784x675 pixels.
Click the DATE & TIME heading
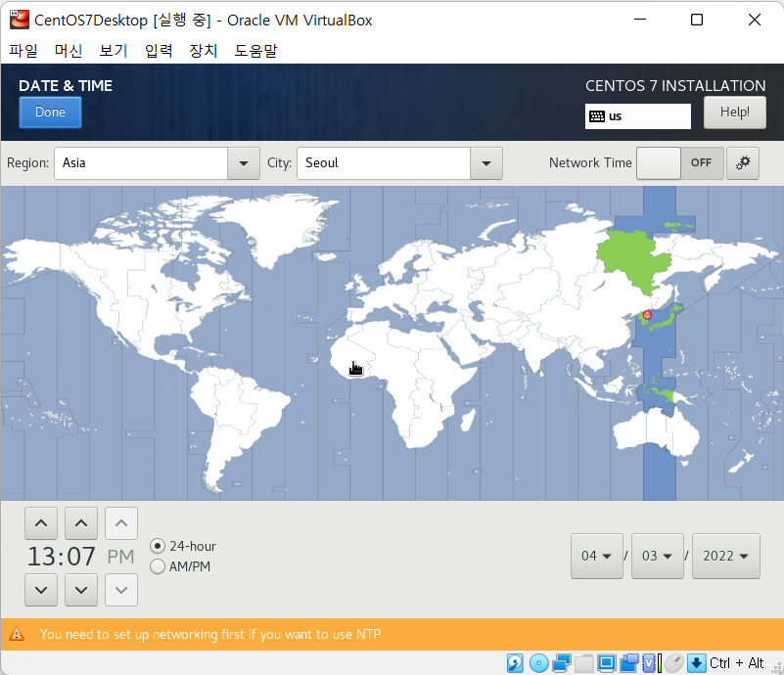coord(66,86)
